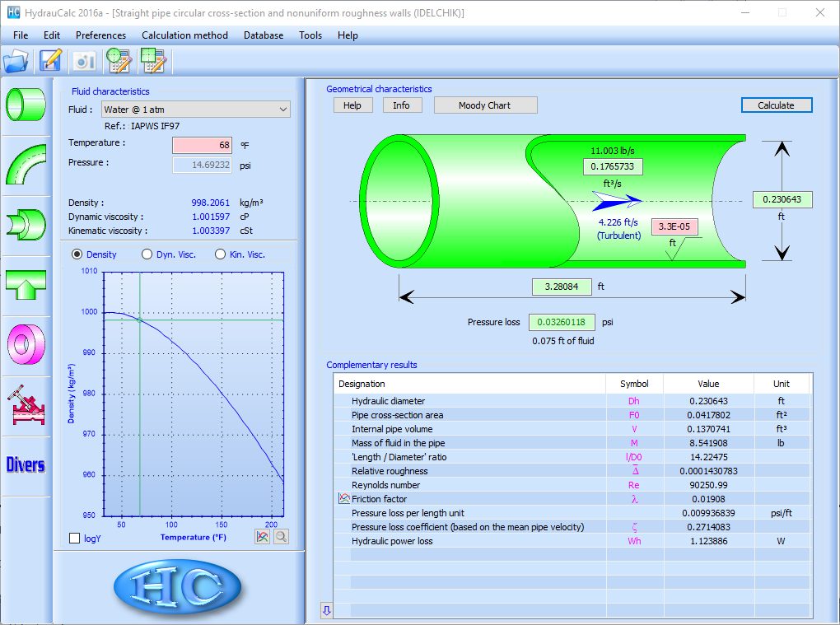Click the edit note pencil toolbar icon
840x625 pixels.
pos(50,60)
